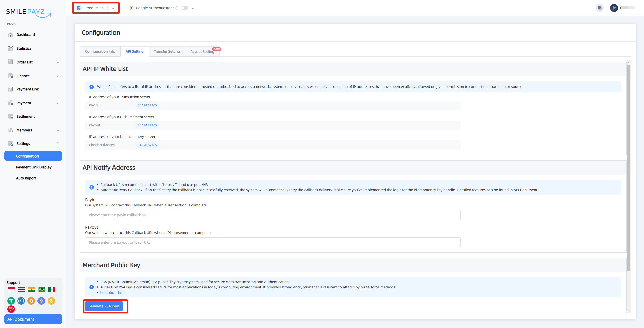The image size is (644, 328).
Task: Click the Payin IP address link 34.128.87165
Action: click(x=147, y=105)
